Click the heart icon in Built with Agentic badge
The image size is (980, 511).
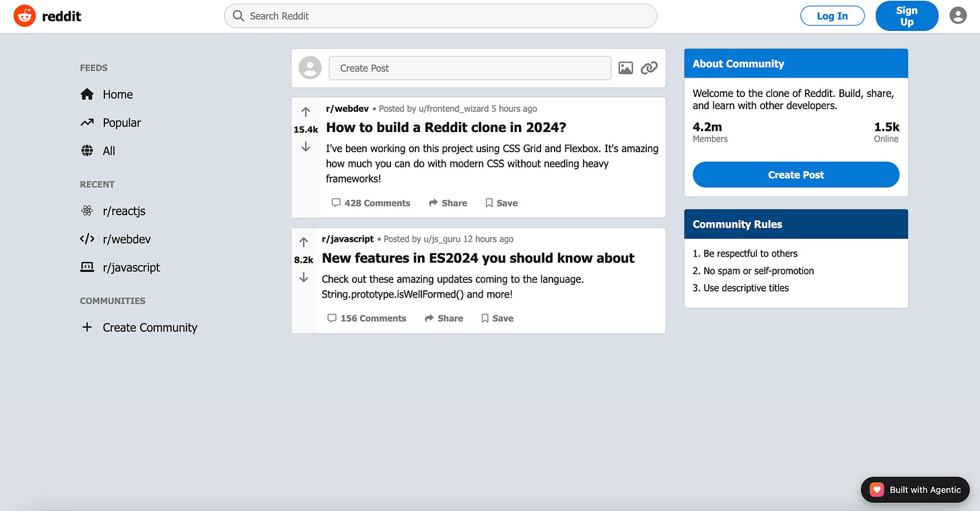coord(876,489)
